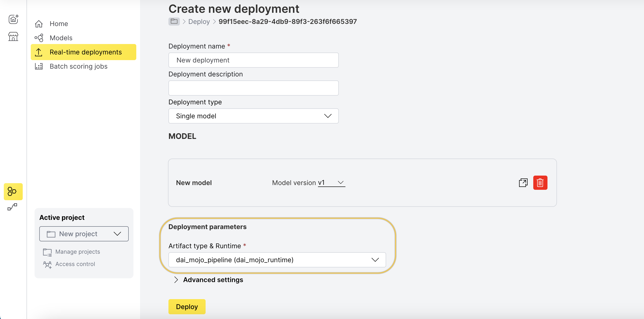Go to Home in sidebar
Image resolution: width=644 pixels, height=319 pixels.
coord(59,24)
